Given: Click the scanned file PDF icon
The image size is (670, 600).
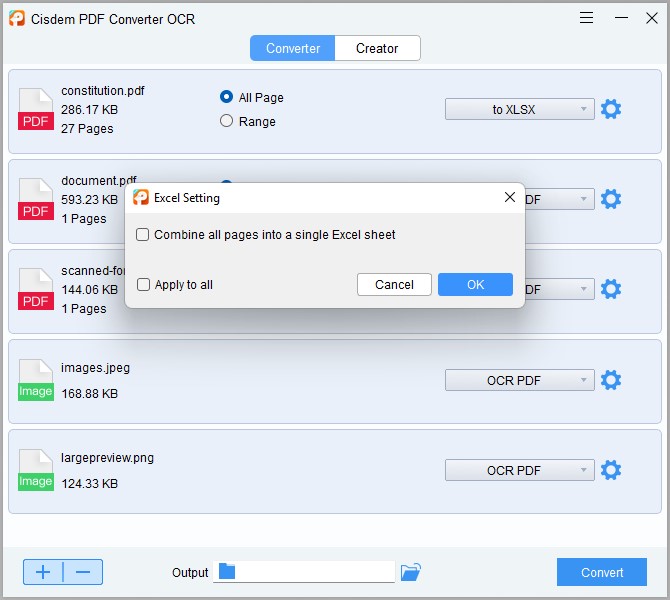Looking at the screenshot, I should 36,289.
